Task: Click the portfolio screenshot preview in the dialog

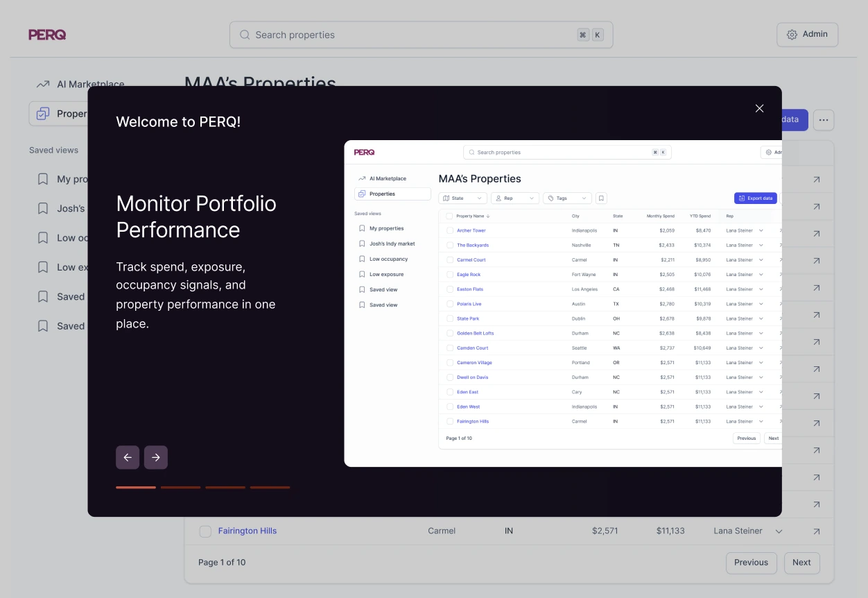Action: (563, 303)
